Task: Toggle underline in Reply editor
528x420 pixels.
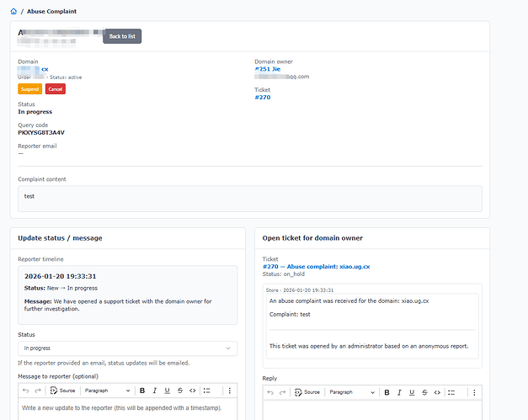Action: [412, 392]
